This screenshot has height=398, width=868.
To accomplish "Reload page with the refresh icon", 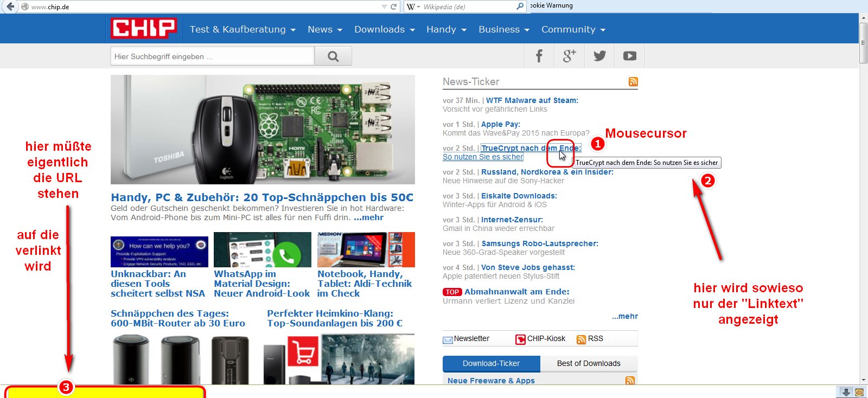I will coord(394,7).
